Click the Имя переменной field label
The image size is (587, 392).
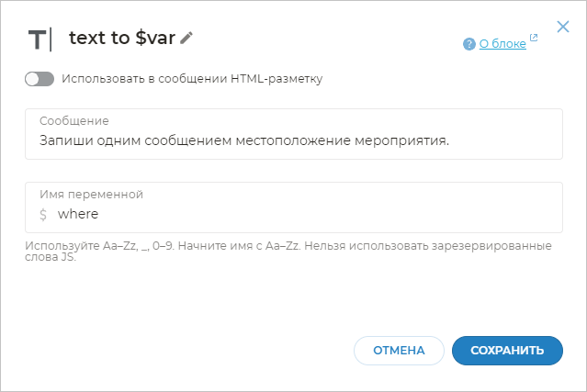click(x=91, y=195)
